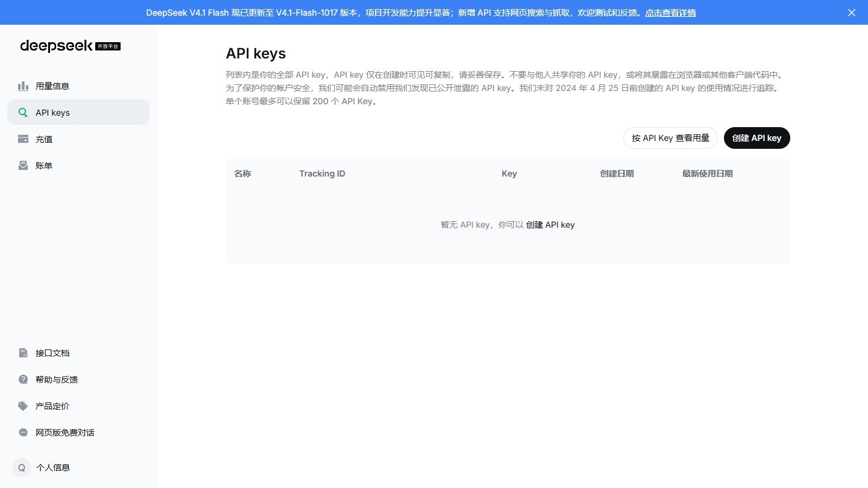Click the document icon beside 接口文档
868x488 pixels.
23,353
